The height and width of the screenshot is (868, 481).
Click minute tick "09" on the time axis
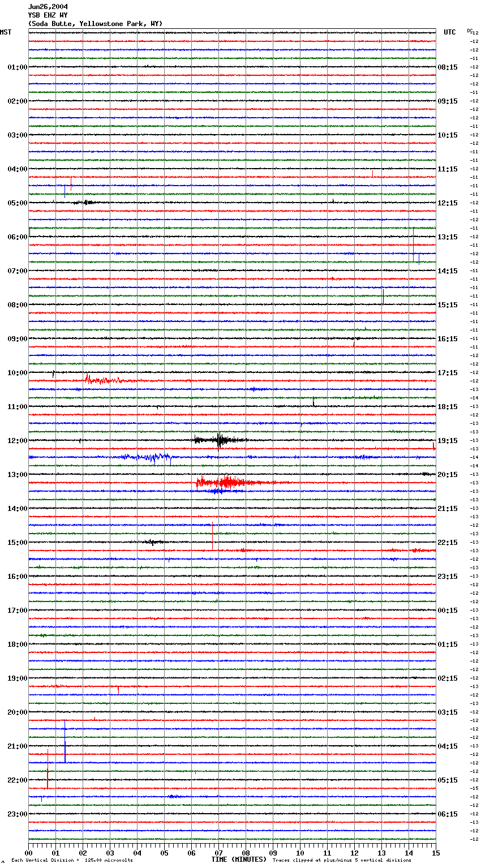(273, 853)
